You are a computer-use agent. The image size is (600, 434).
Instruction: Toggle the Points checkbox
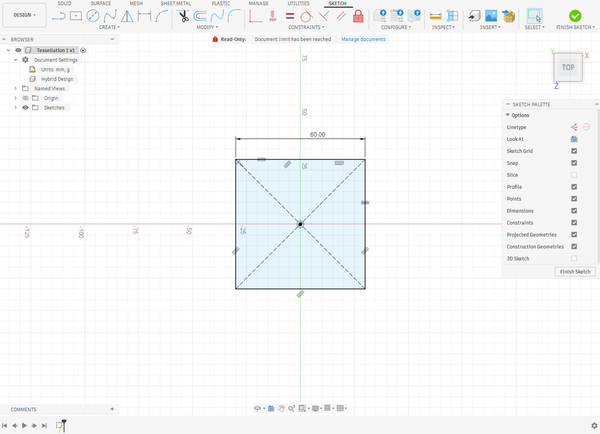coord(574,199)
